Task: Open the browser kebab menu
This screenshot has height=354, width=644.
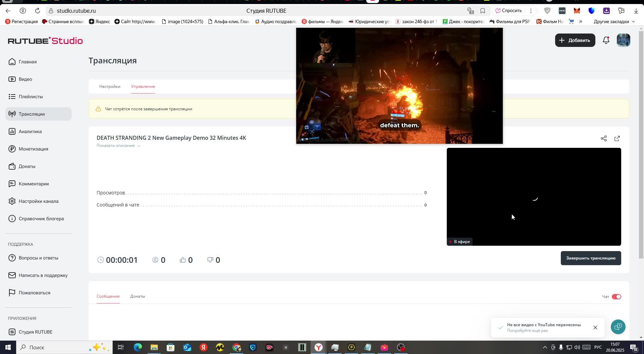Action: [x=531, y=11]
